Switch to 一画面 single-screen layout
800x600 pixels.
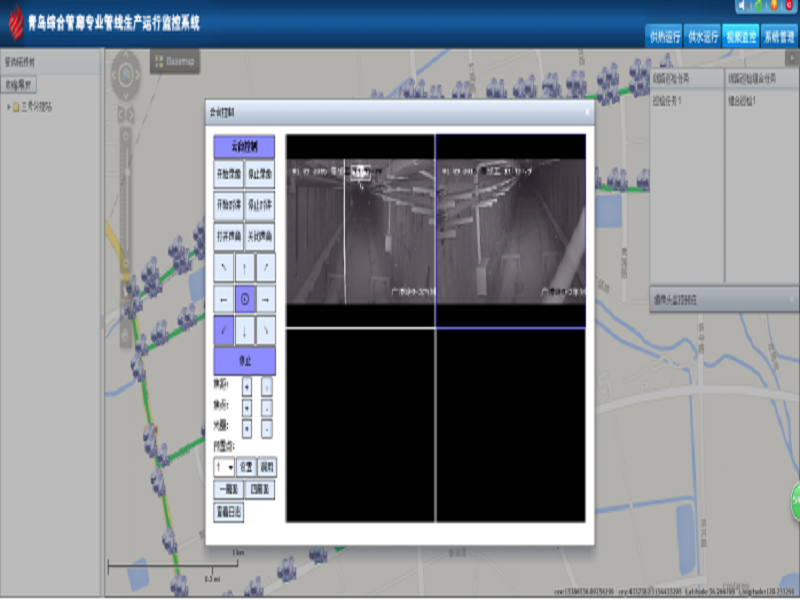(x=229, y=489)
